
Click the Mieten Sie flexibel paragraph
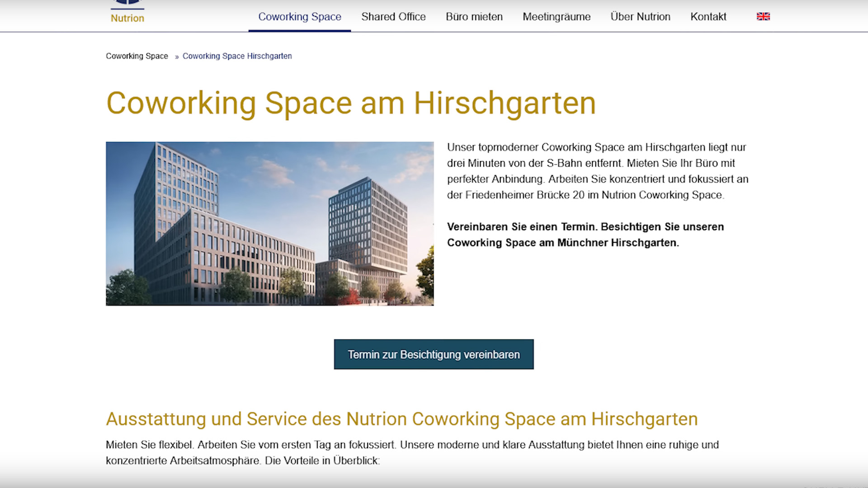[x=412, y=452]
